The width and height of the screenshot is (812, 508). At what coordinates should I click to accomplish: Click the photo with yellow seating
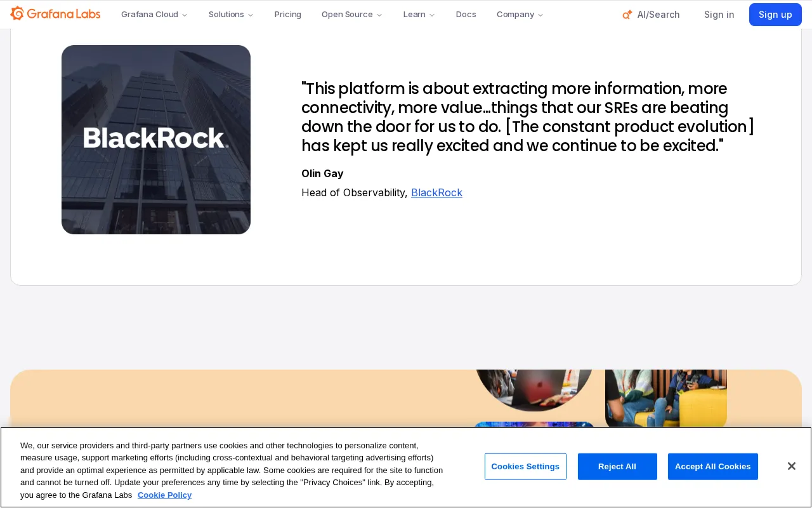(x=666, y=398)
